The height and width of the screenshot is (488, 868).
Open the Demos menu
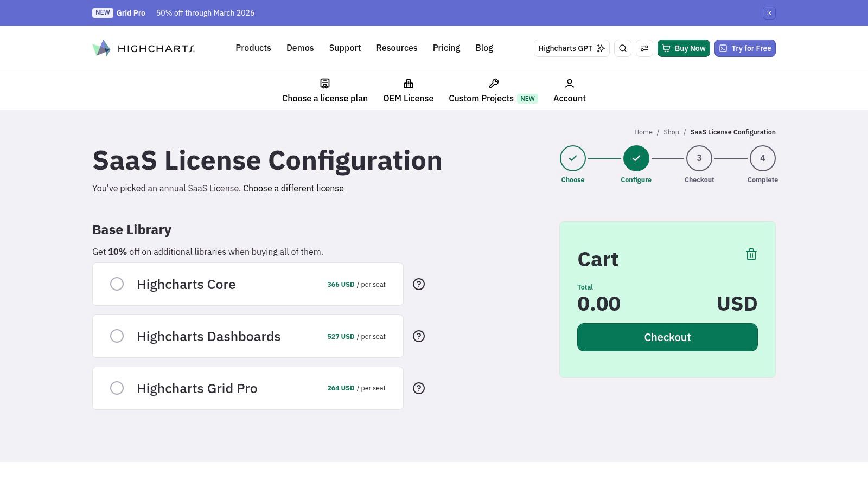click(300, 48)
